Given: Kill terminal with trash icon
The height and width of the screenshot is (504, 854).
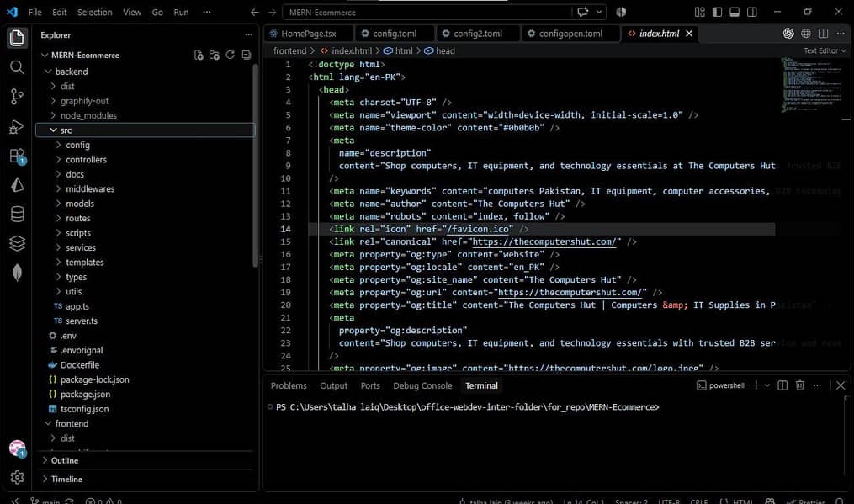Looking at the screenshot, I should (799, 385).
